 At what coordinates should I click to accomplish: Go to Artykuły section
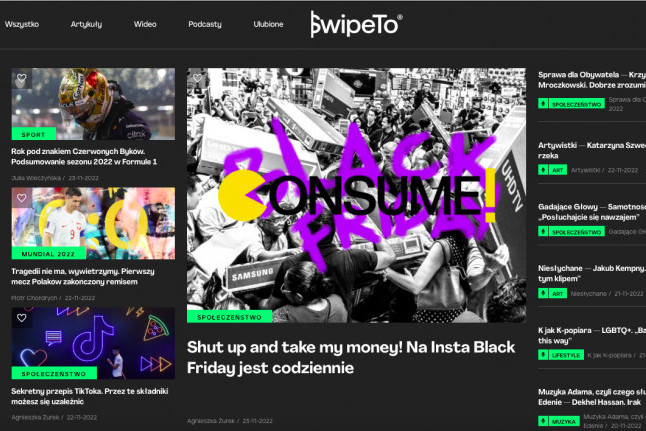point(87,24)
